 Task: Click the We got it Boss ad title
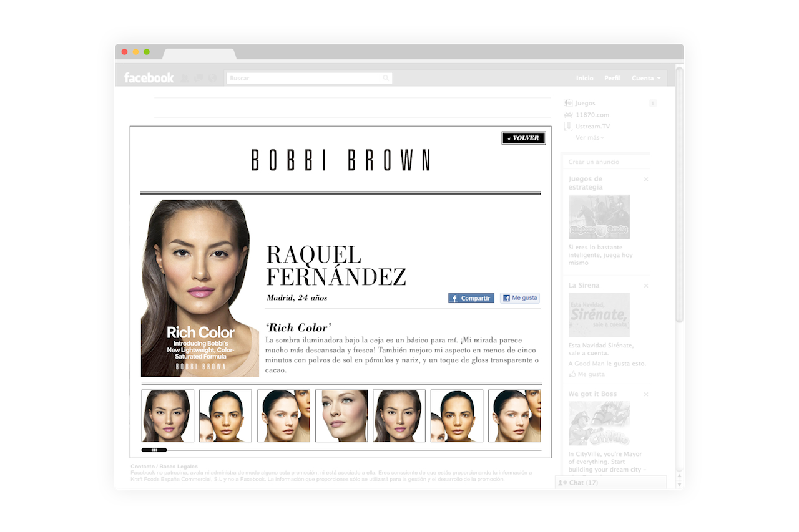592,394
